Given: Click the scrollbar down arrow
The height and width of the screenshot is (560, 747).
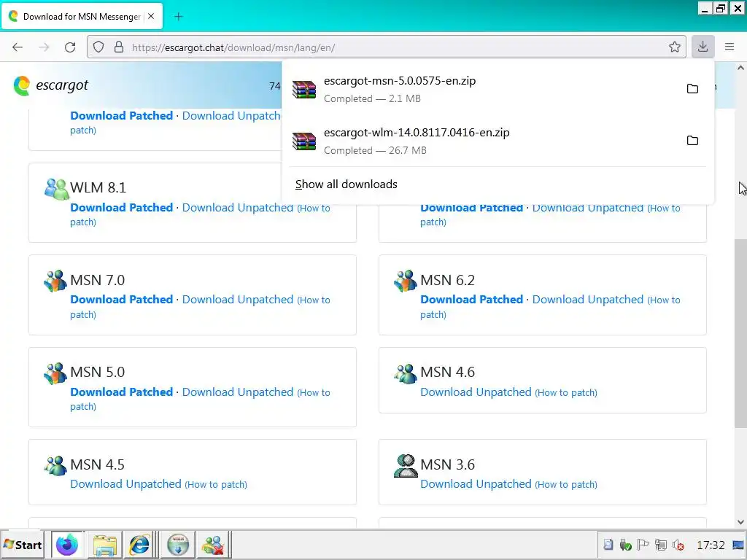Looking at the screenshot, I should 740,522.
